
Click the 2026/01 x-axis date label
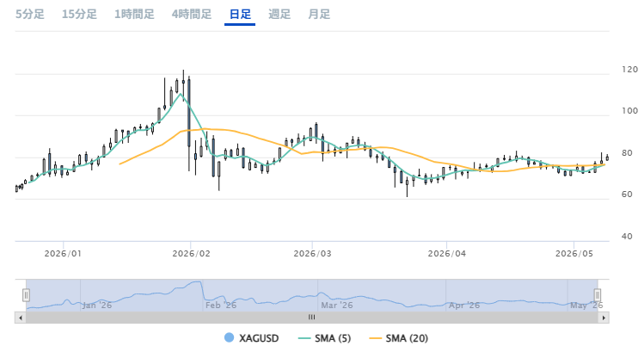click(63, 253)
